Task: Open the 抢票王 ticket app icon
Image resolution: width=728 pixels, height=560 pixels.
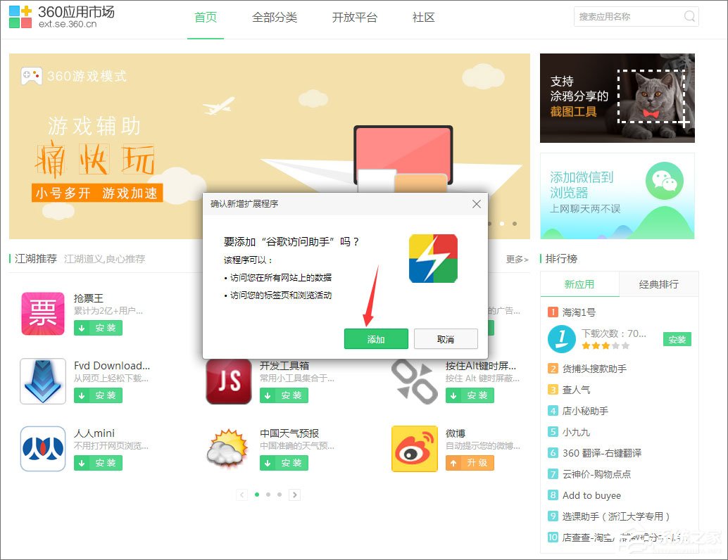Action: 42,312
